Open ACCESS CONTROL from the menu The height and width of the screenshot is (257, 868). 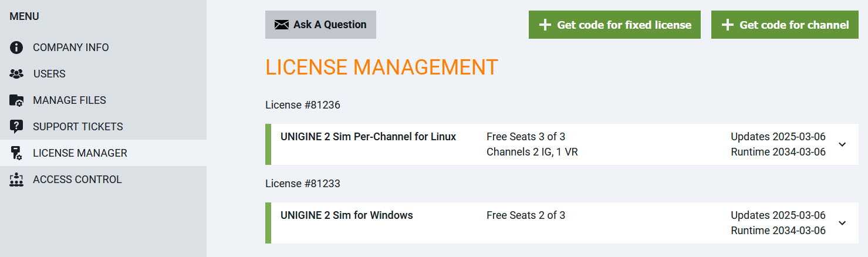[x=77, y=180]
